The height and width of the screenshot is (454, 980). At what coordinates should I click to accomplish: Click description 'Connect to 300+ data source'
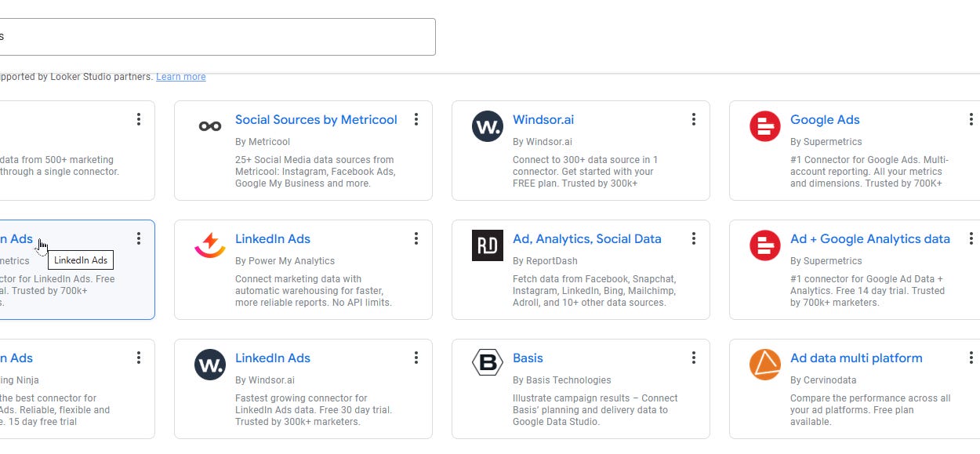tap(586, 172)
